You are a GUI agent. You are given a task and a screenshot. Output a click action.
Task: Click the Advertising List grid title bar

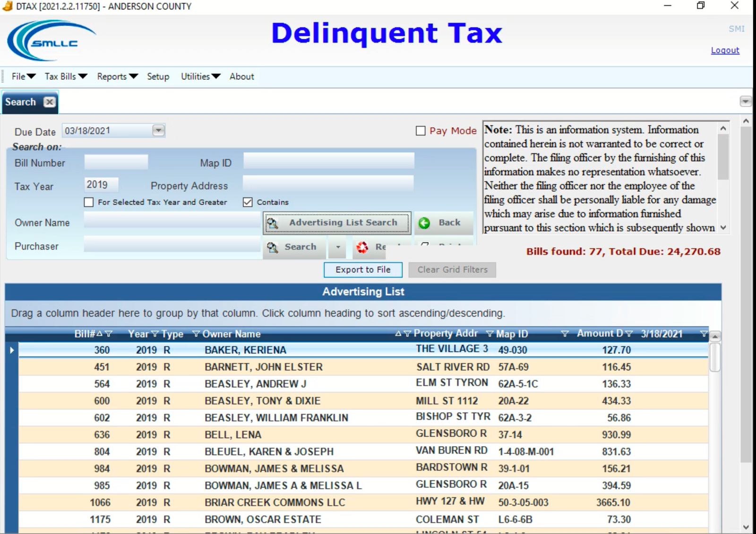tap(363, 292)
